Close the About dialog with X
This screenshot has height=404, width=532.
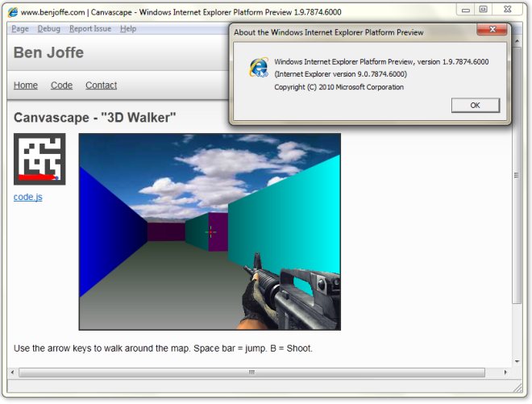click(493, 30)
